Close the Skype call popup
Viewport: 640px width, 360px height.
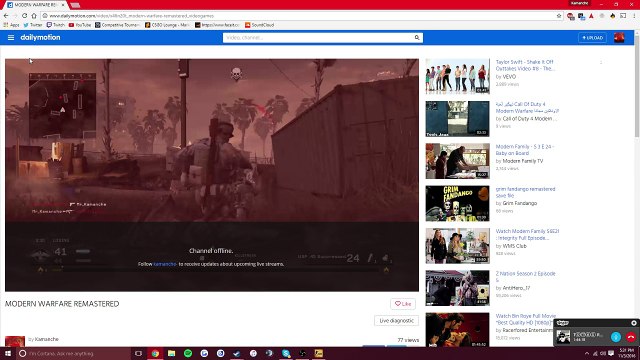pos(634,323)
